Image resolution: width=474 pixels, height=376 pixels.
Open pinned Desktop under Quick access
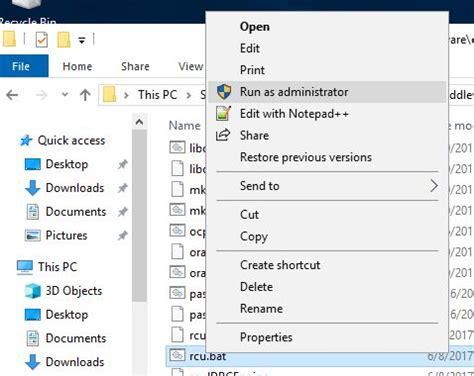click(x=67, y=164)
